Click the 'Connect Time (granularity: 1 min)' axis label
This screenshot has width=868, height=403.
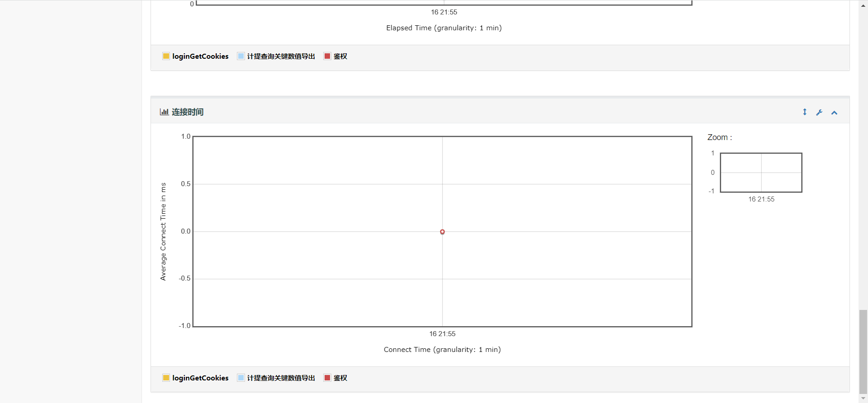point(443,350)
